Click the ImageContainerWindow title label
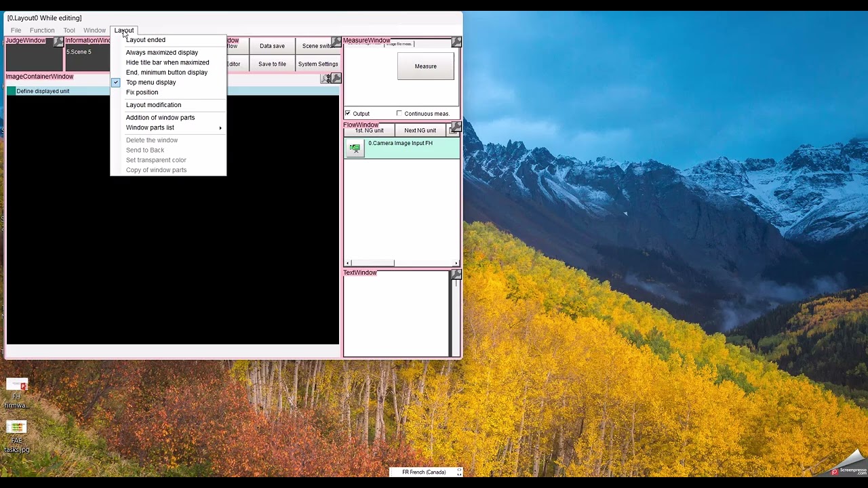 [x=39, y=77]
